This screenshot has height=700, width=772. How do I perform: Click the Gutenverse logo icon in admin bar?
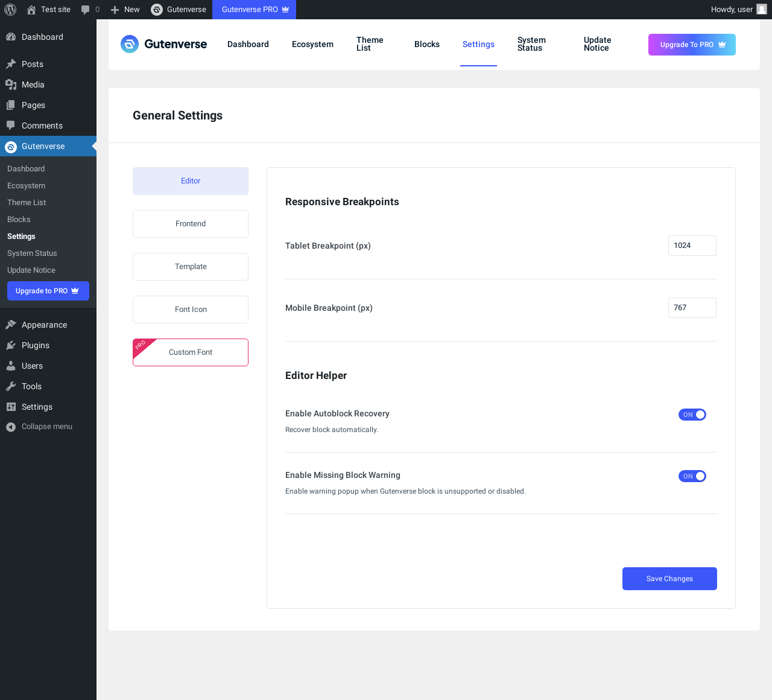coord(157,10)
